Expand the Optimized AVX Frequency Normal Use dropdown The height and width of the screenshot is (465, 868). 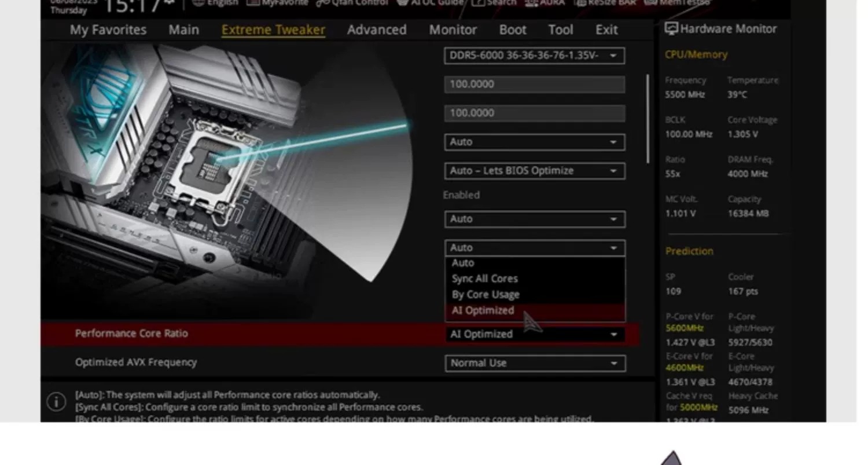[535, 363]
